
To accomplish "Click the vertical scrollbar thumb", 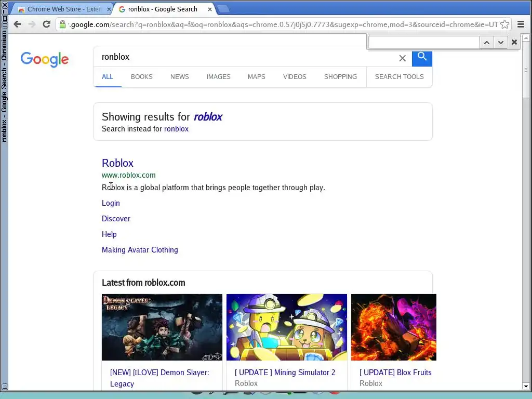I will [x=526, y=70].
